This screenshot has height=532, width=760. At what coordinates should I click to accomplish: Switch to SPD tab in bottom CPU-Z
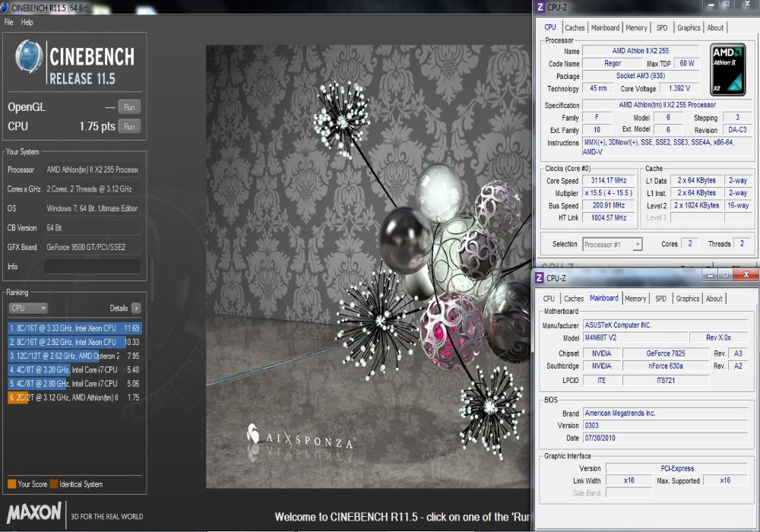pyautogui.click(x=660, y=299)
